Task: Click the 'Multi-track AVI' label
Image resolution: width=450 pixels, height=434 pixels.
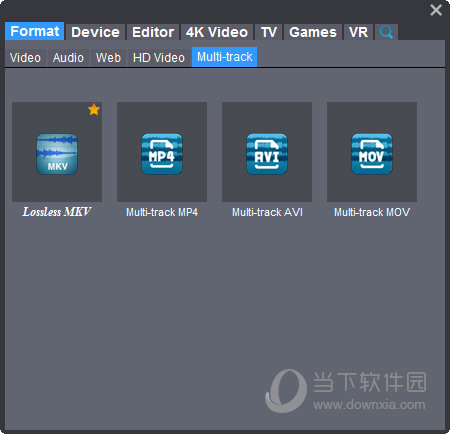Action: click(x=267, y=212)
